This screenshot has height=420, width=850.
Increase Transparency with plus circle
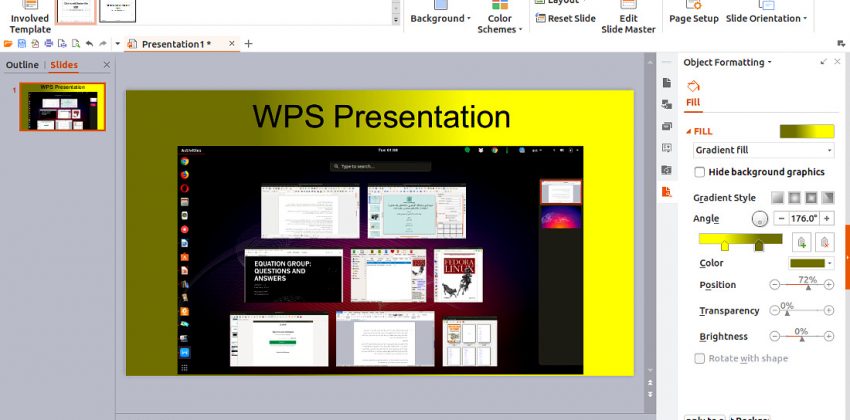tap(829, 311)
